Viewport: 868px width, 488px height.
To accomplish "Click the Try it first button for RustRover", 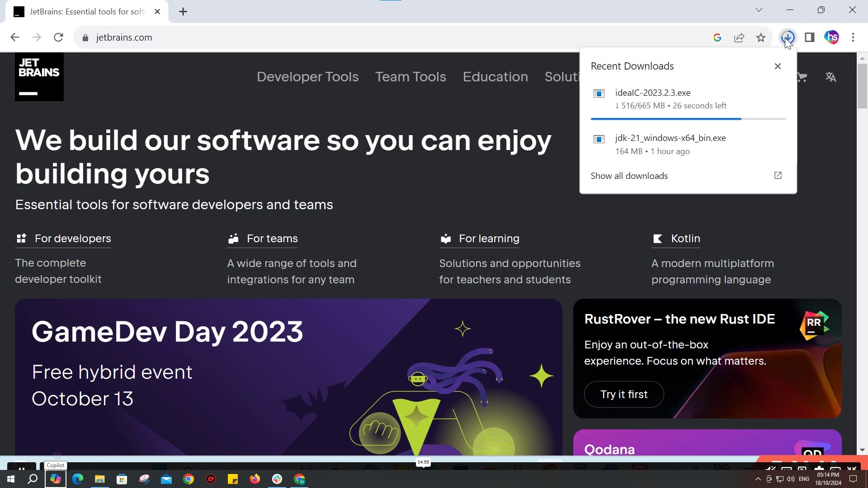I will [624, 394].
